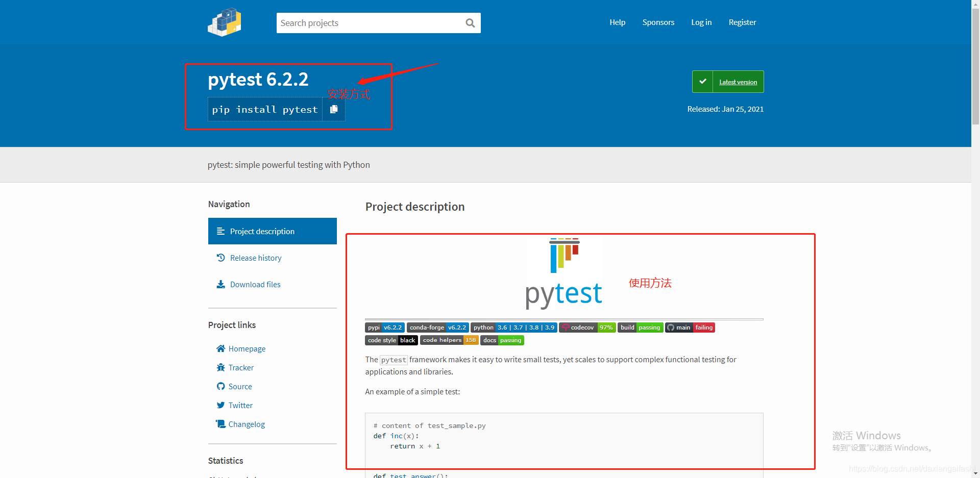Open the Sponsors page
This screenshot has height=478, width=980.
click(658, 22)
